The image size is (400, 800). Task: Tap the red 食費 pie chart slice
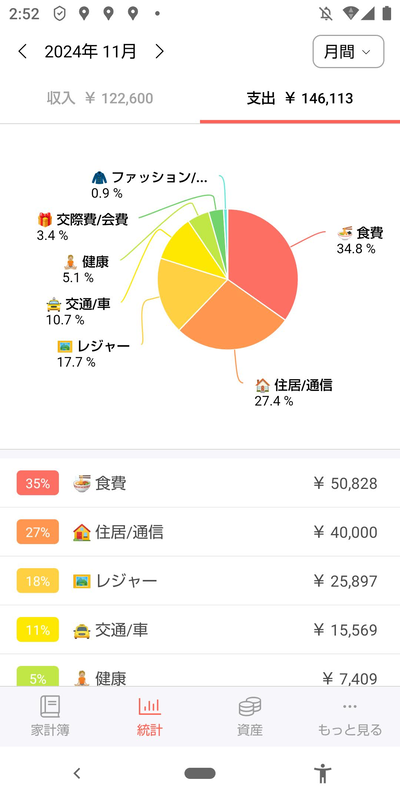pyautogui.click(x=260, y=260)
